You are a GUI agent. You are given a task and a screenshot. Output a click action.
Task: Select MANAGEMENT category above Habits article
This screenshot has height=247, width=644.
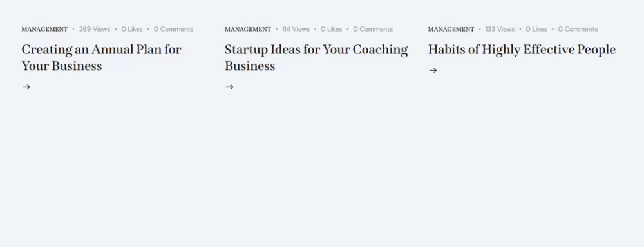451,29
